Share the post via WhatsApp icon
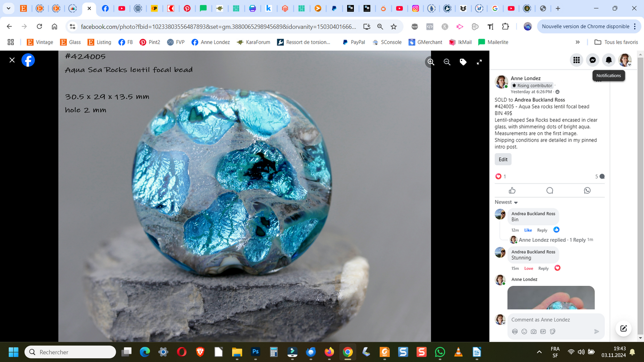Image resolution: width=644 pixels, height=362 pixels. click(587, 191)
